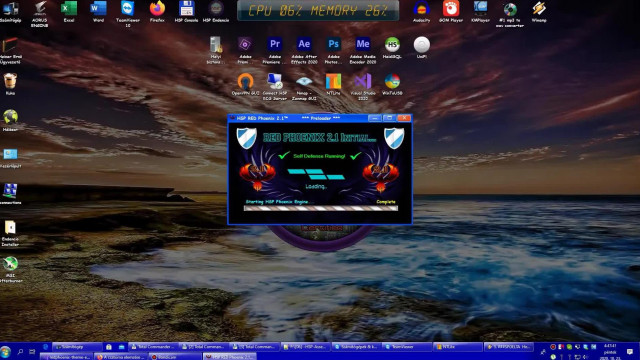Open the AORUS ENGINE desktop icon
Image resolution: width=640 pixels, height=360 pixels.
click(40, 13)
